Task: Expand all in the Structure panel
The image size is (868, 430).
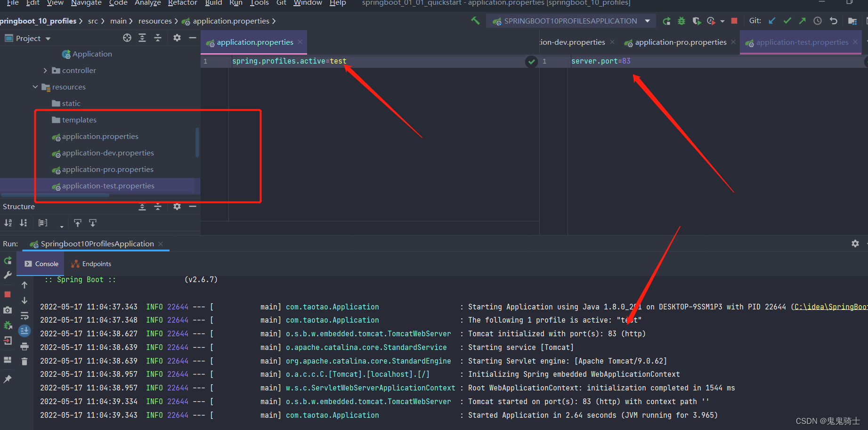Action: click(x=142, y=206)
